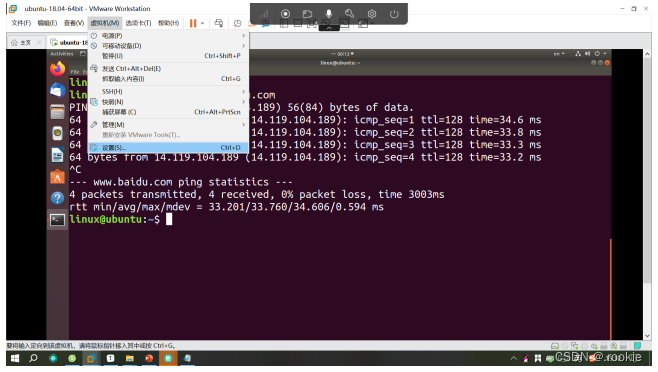The width and height of the screenshot is (658, 372).
Task: Expand the SSH(H) submenu
Action: (168, 92)
